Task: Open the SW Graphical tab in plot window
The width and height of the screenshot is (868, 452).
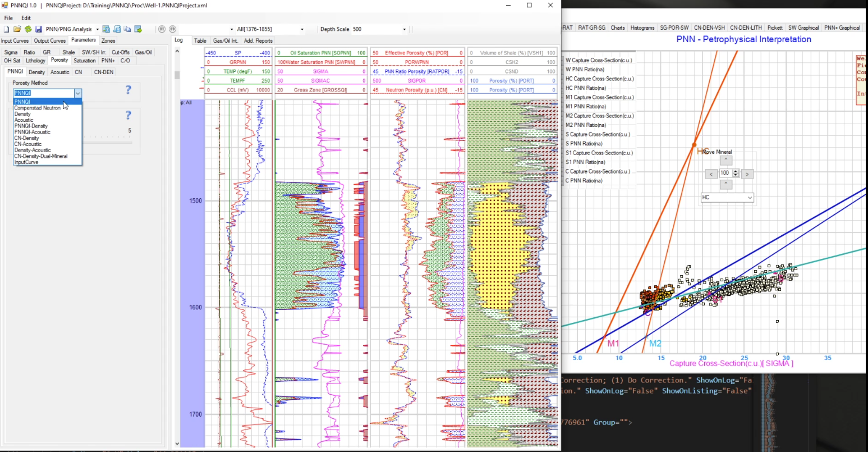Action: click(x=803, y=28)
